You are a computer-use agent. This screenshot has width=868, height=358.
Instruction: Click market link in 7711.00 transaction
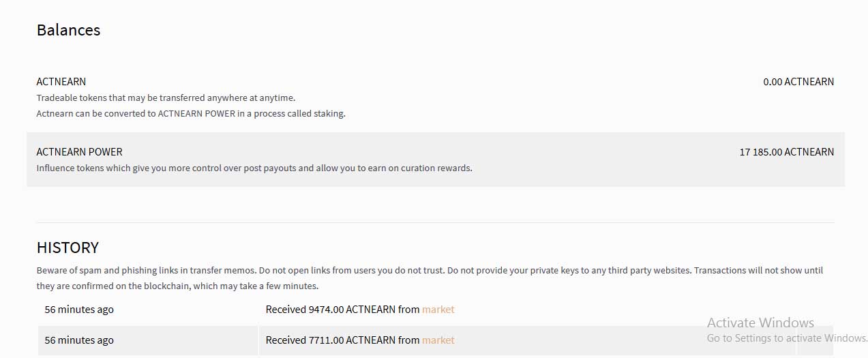point(438,340)
